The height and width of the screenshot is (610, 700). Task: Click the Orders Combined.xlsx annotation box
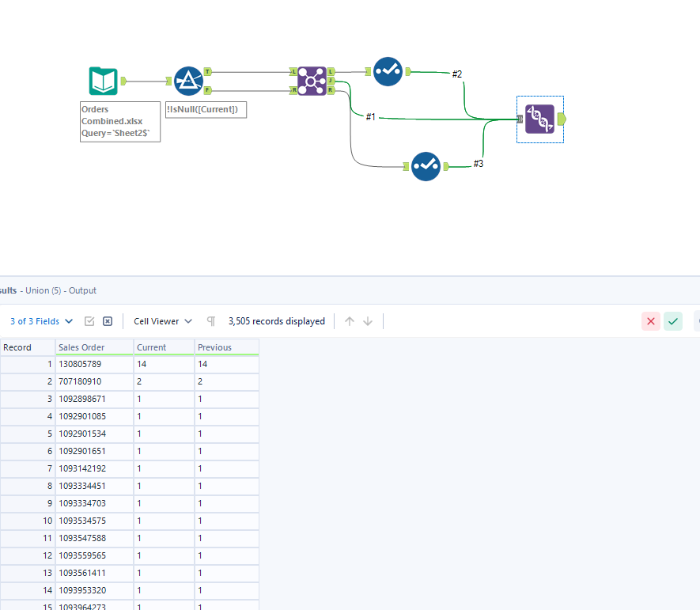pyautogui.click(x=120, y=122)
